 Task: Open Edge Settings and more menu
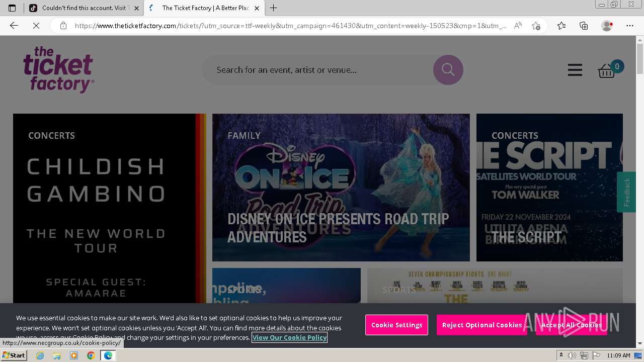point(630,26)
